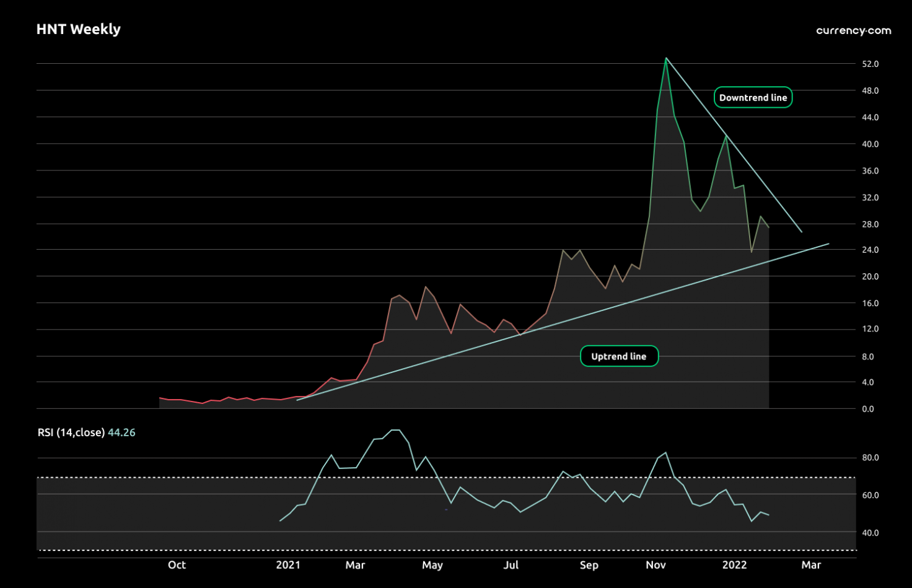The width and height of the screenshot is (912, 588).
Task: Click the '2021' time axis label
Action: click(x=288, y=564)
